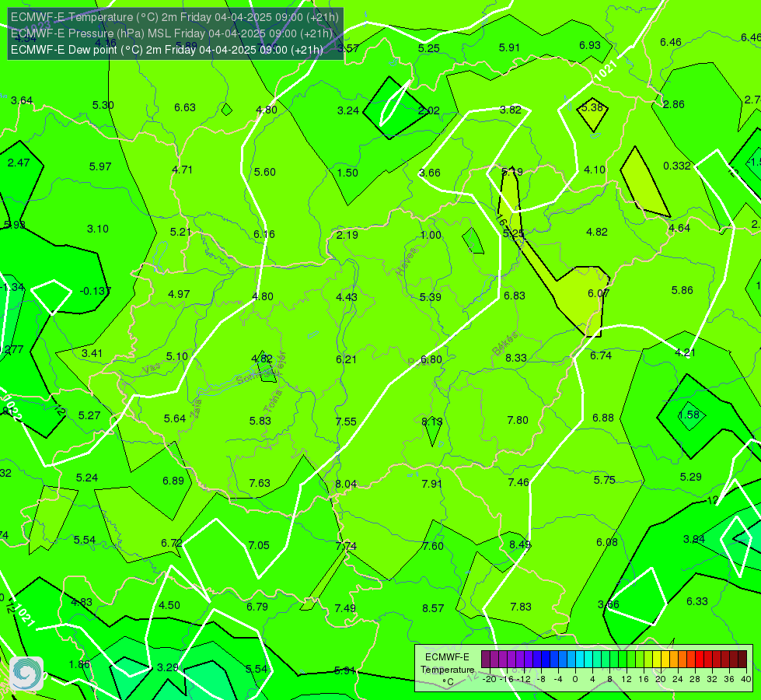Viewport: 761px width, 700px height.
Task: Click the temperature value 7.83
Action: point(521,607)
